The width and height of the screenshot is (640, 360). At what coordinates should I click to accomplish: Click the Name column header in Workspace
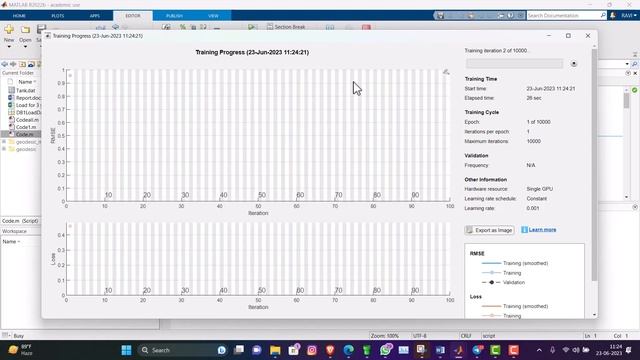(10, 242)
